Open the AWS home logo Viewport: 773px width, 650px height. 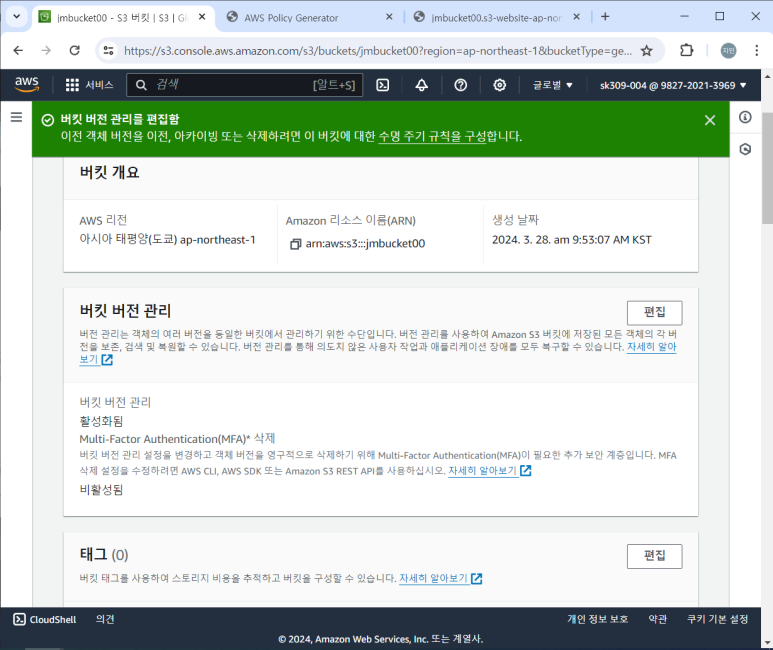[x=27, y=84]
